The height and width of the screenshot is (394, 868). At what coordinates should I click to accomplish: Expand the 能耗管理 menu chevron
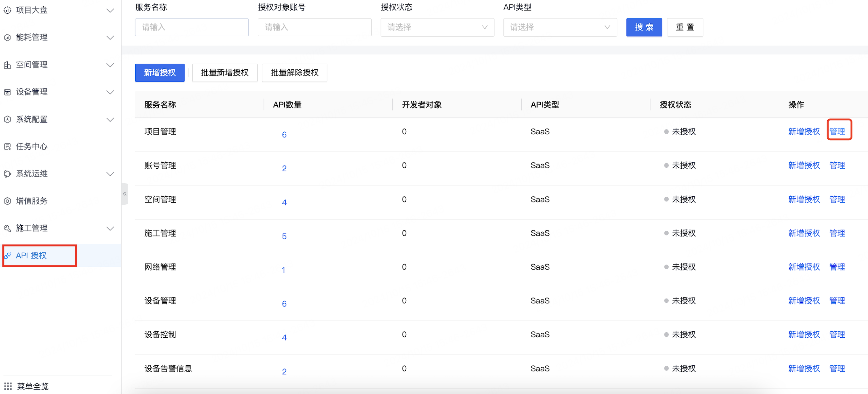point(110,38)
